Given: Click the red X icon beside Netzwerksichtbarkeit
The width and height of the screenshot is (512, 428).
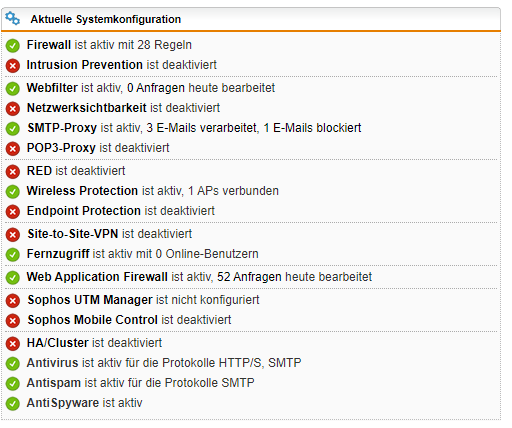Looking at the screenshot, I should point(13,109).
